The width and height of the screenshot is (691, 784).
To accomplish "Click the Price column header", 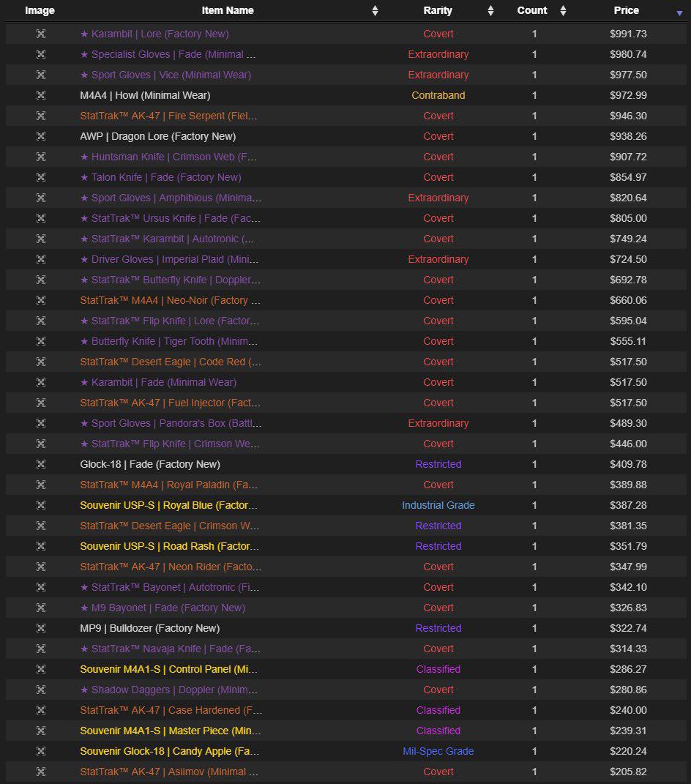I will 626,10.
